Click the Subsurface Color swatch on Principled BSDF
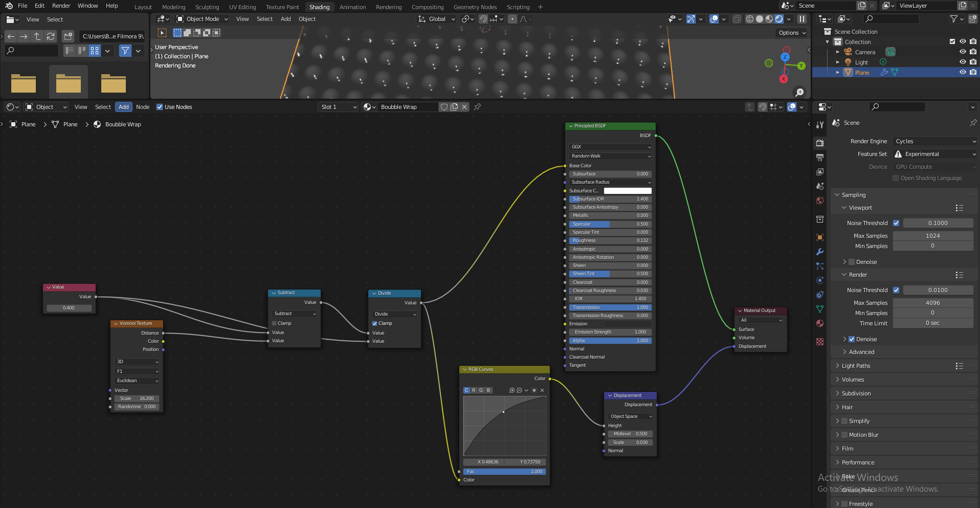Screen dimensions: 980x508 click(628, 190)
